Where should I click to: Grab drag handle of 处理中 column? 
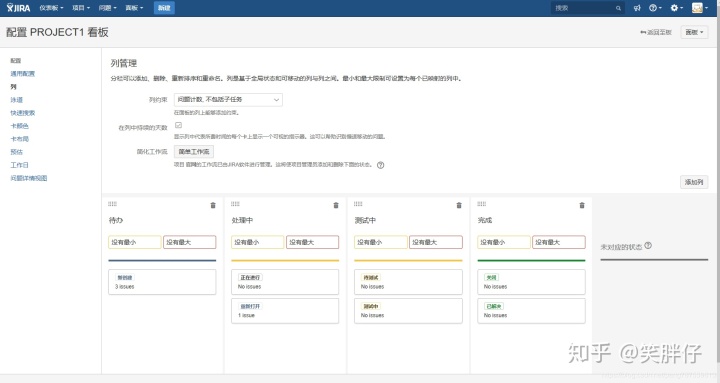tap(236, 203)
